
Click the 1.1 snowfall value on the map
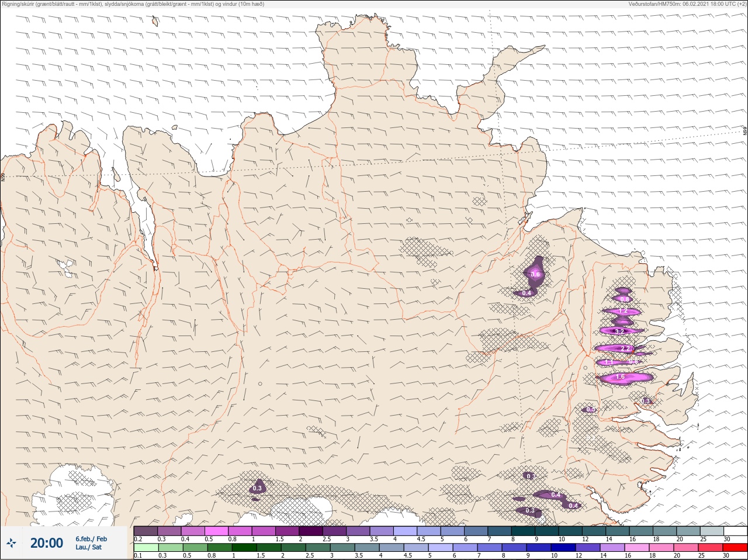point(609,362)
